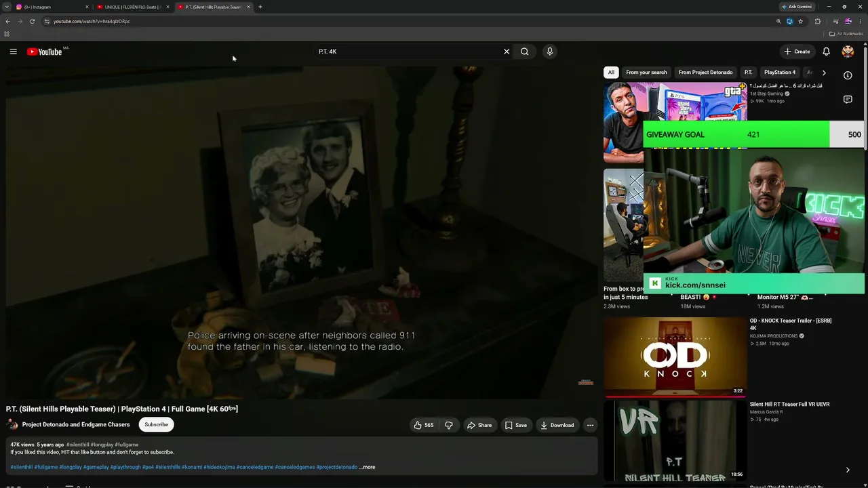Open the YouTube account avatar menu

coord(848,52)
